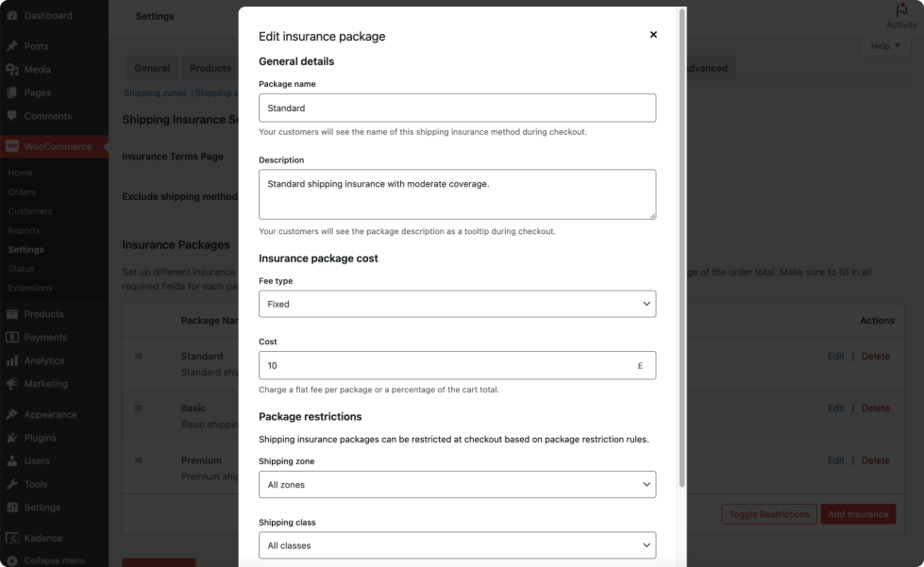Open the Products menu icon

click(12, 314)
